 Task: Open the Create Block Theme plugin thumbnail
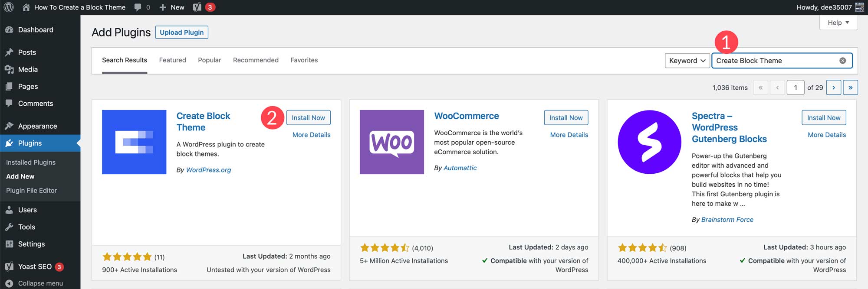[134, 142]
